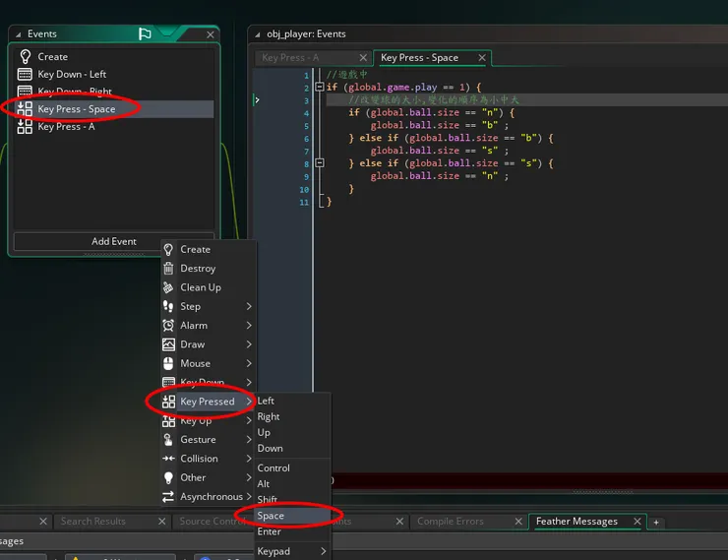Click the Key Press - A event icon
This screenshot has width=728, height=560.
pyautogui.click(x=25, y=126)
